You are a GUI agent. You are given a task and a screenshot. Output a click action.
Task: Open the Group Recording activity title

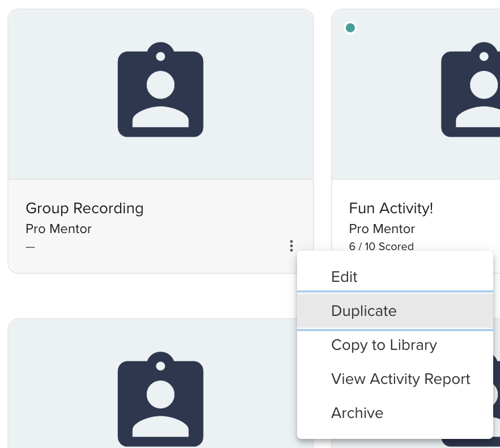click(84, 209)
